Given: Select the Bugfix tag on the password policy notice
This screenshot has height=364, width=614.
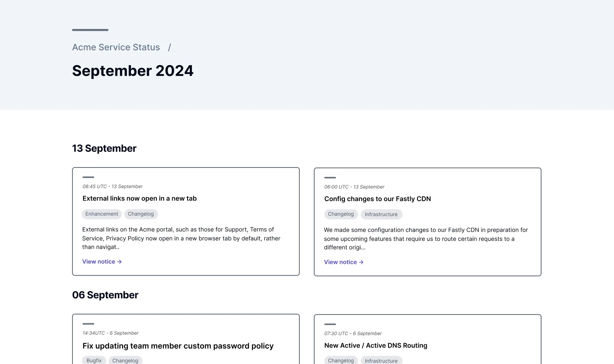Looking at the screenshot, I should pos(94,361).
